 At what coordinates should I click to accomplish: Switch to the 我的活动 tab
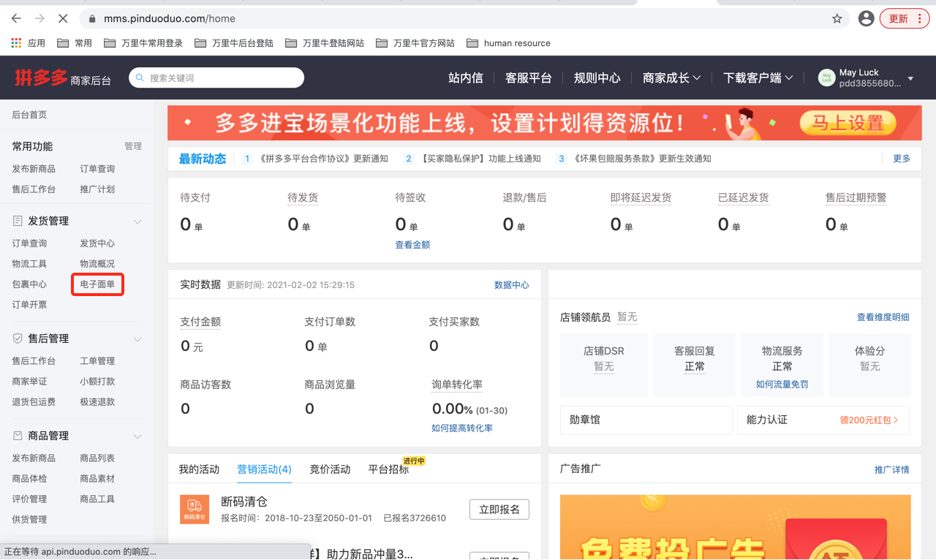coord(199,469)
